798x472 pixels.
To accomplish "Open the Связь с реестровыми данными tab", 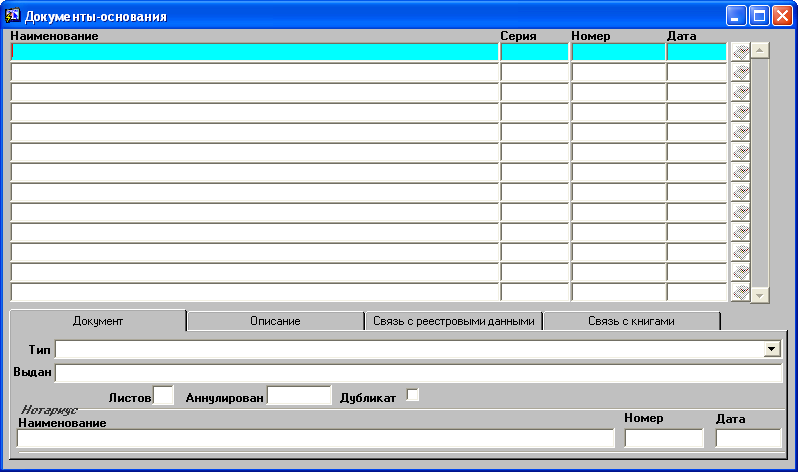I will (453, 321).
